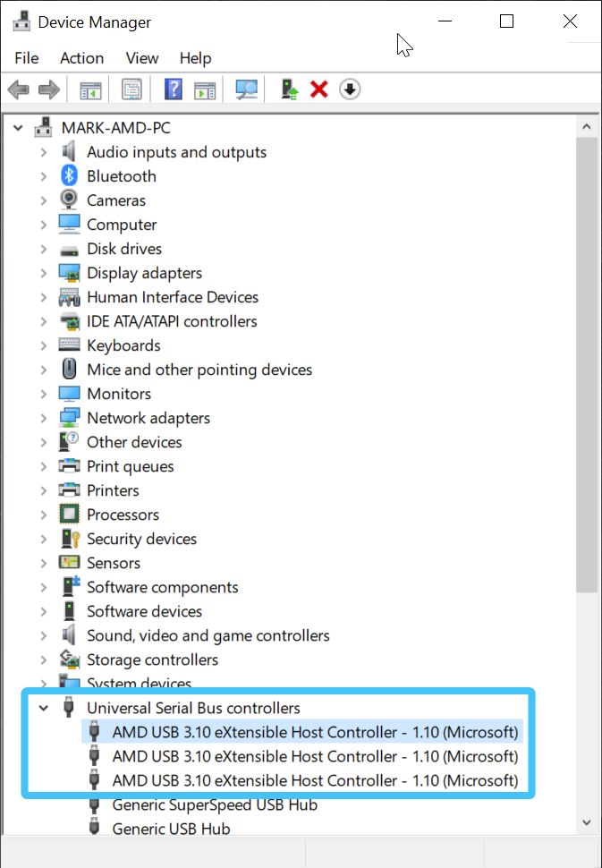Open the File menu
This screenshot has width=602, height=868.
[27, 58]
